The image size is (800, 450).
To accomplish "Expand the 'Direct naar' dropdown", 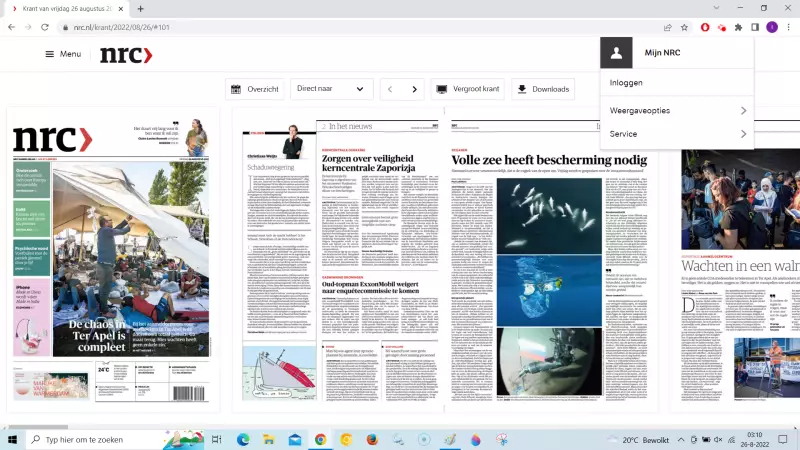I will 332,89.
